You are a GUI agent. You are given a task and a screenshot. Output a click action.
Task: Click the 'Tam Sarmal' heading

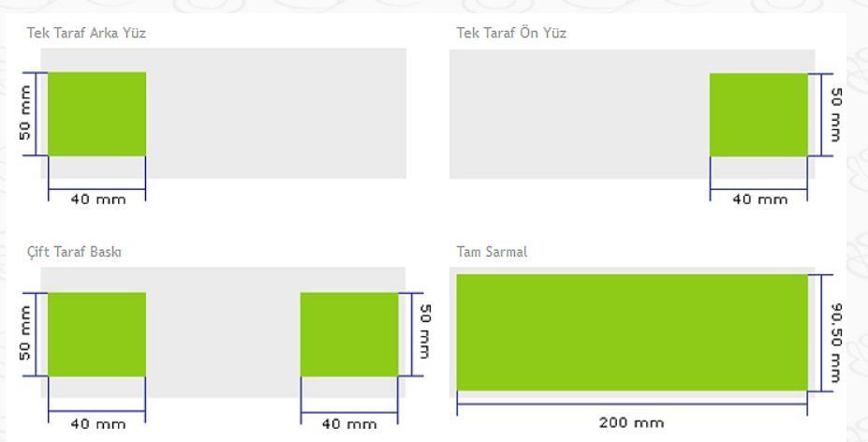[x=492, y=252]
